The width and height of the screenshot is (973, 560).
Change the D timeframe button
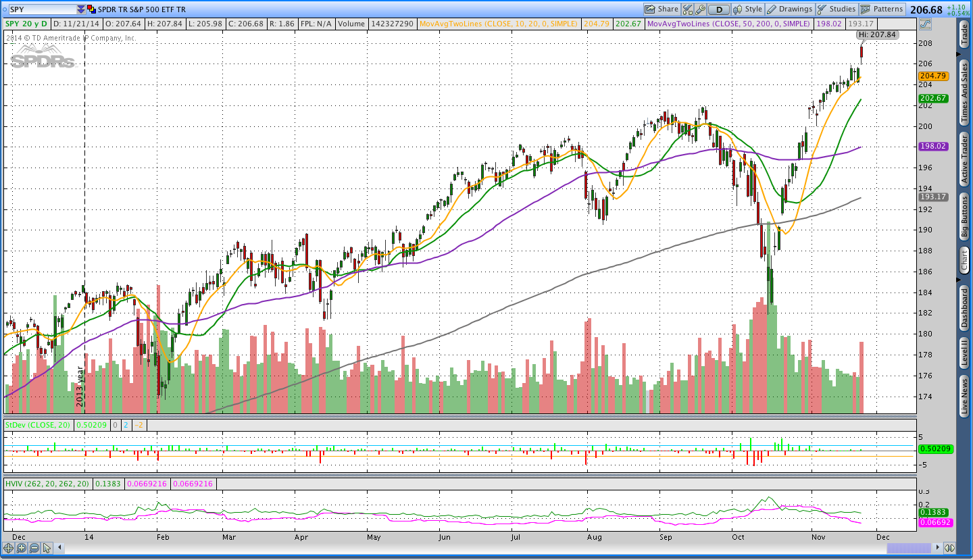(x=719, y=9)
